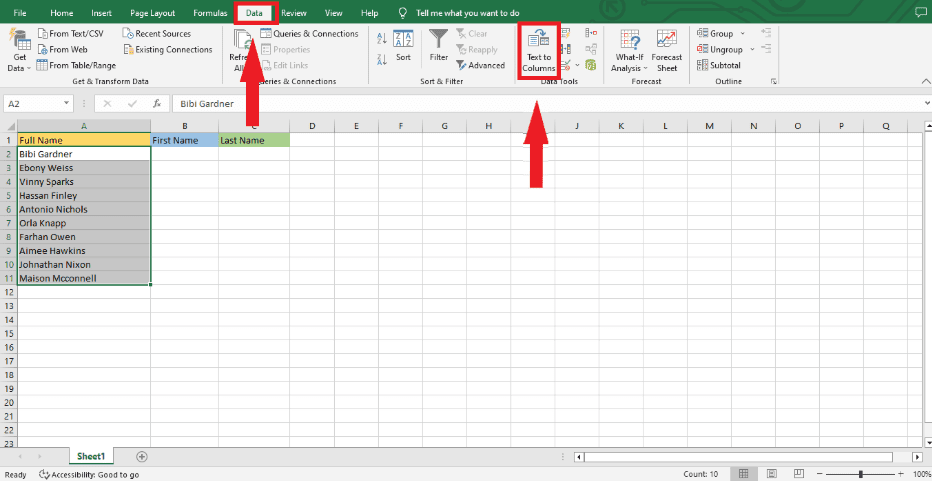Switch to Page Break Preview
932x481 pixels.
click(798, 474)
